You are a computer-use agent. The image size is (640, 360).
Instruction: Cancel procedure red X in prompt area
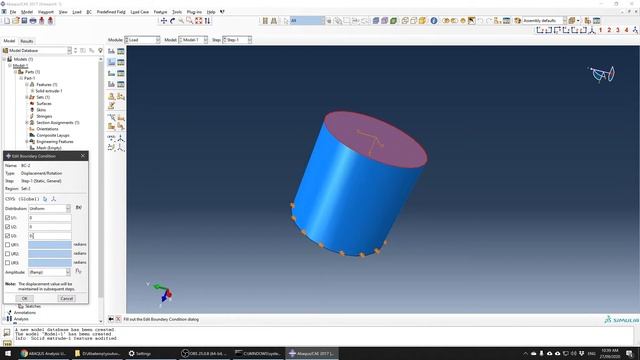pos(118,319)
